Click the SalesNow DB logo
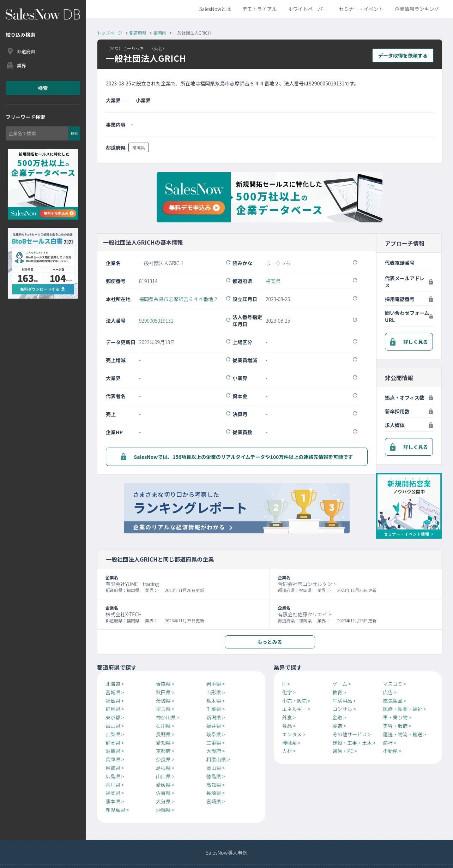 43,14
